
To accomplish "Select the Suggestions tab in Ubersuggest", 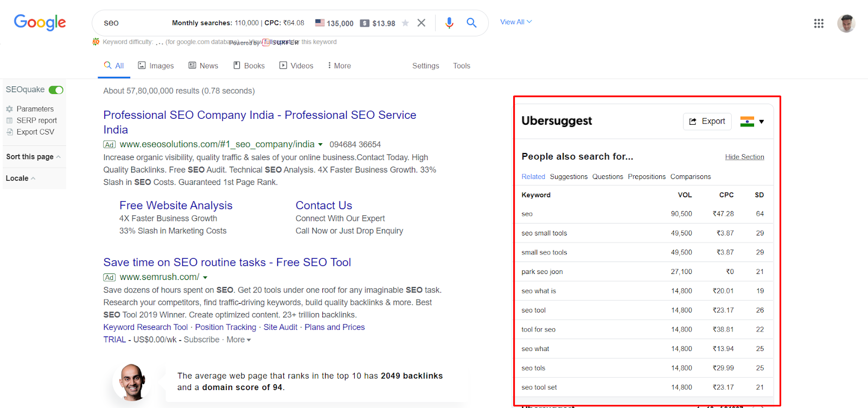I will click(569, 177).
